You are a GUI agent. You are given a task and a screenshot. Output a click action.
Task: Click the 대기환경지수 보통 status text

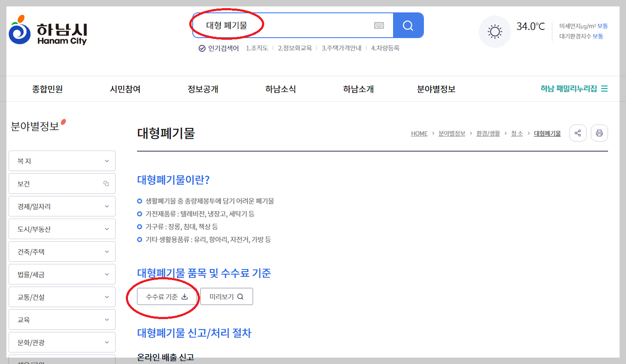point(581,36)
